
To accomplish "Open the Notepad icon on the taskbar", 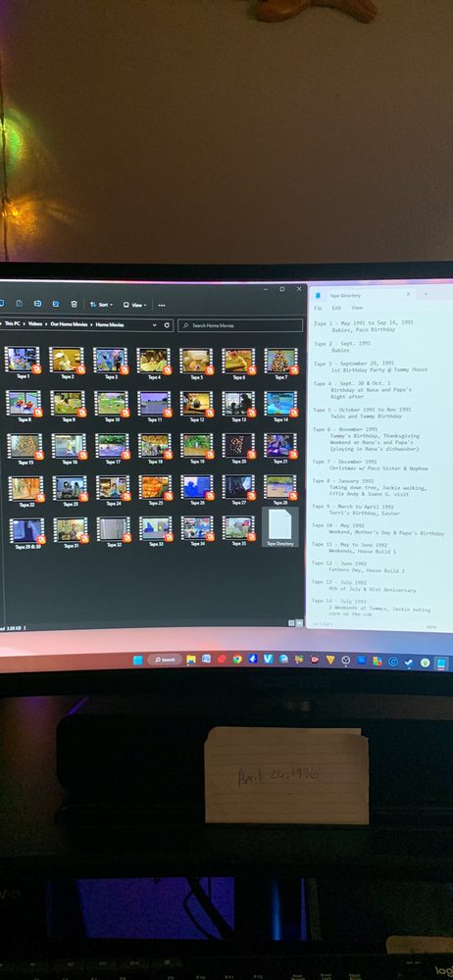I will coord(441,663).
